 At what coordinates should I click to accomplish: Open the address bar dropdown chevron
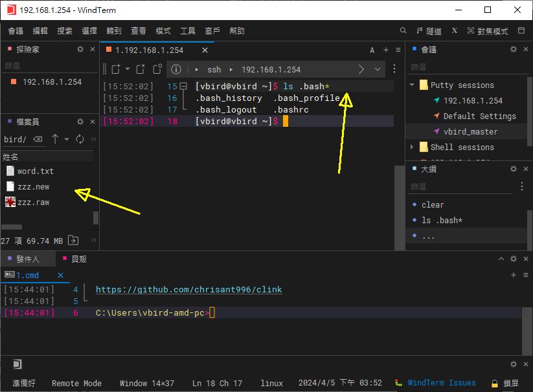(378, 69)
